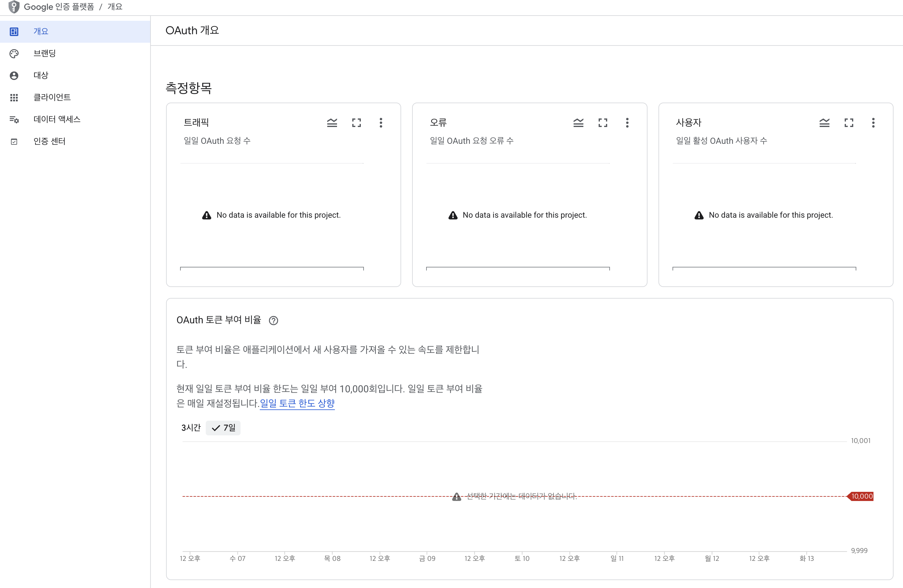Follow the 일일 토큰 한도 상향 link
Viewport: 903px width, 588px height.
click(x=297, y=403)
